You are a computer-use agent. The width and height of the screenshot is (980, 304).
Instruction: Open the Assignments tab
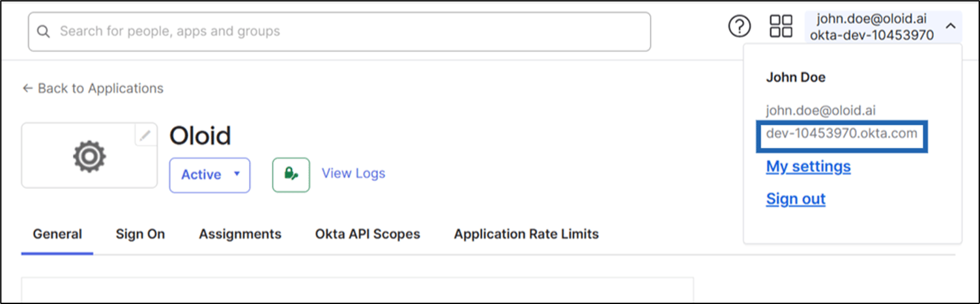[x=240, y=234]
